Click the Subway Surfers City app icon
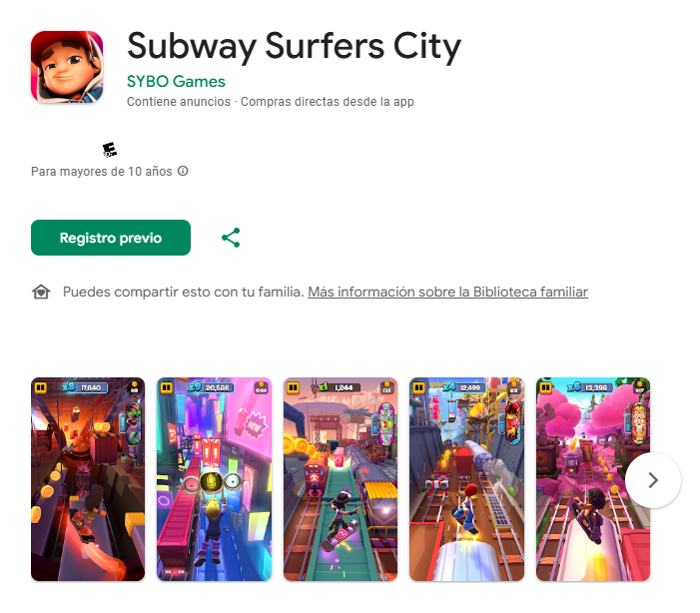Screen dimensions: 700x613 67,67
